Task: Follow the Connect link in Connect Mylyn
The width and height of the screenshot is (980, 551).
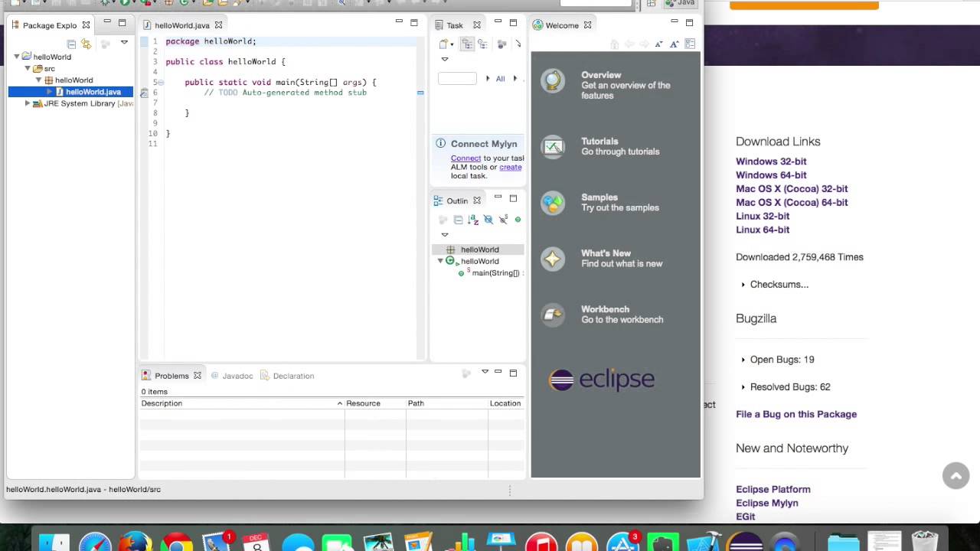Action: (465, 158)
